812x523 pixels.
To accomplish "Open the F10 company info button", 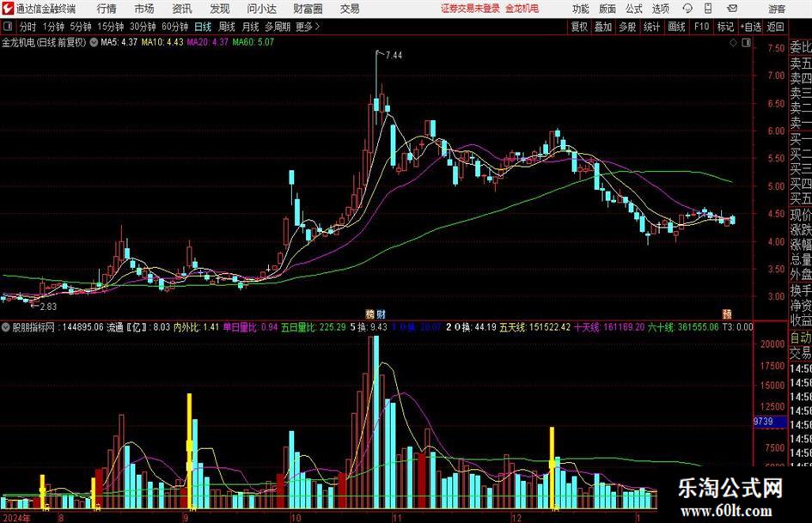I will 701,27.
